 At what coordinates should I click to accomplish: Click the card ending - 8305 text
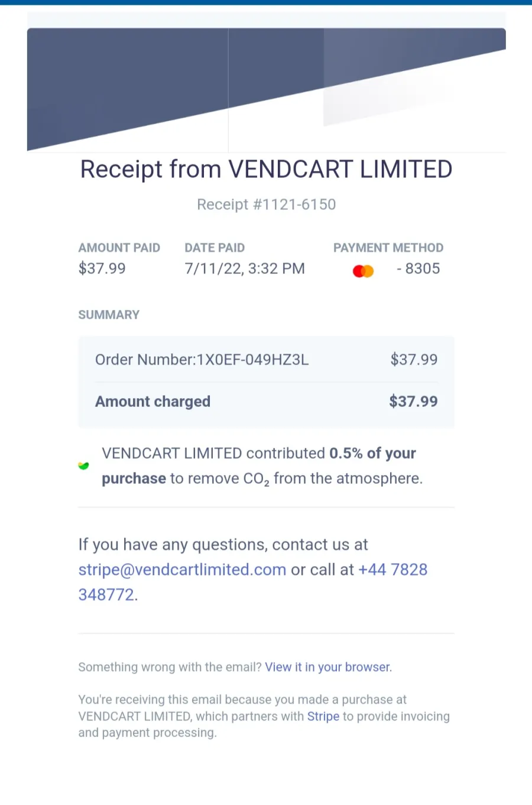418,269
